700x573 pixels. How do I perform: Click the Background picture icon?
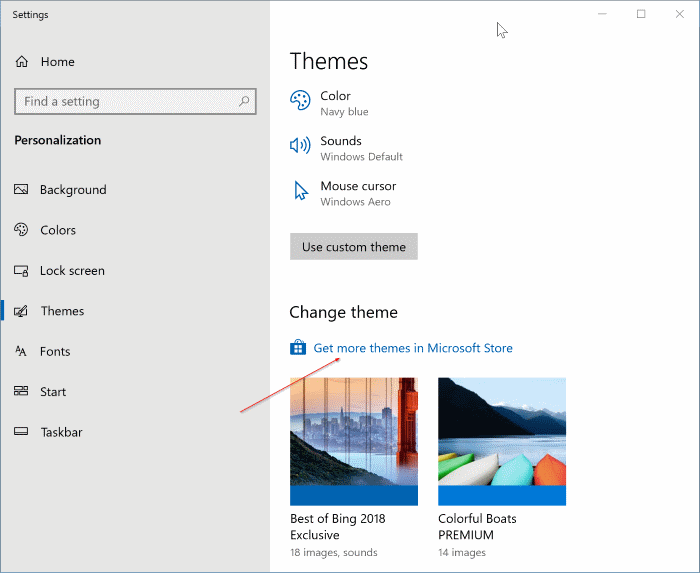click(21, 190)
